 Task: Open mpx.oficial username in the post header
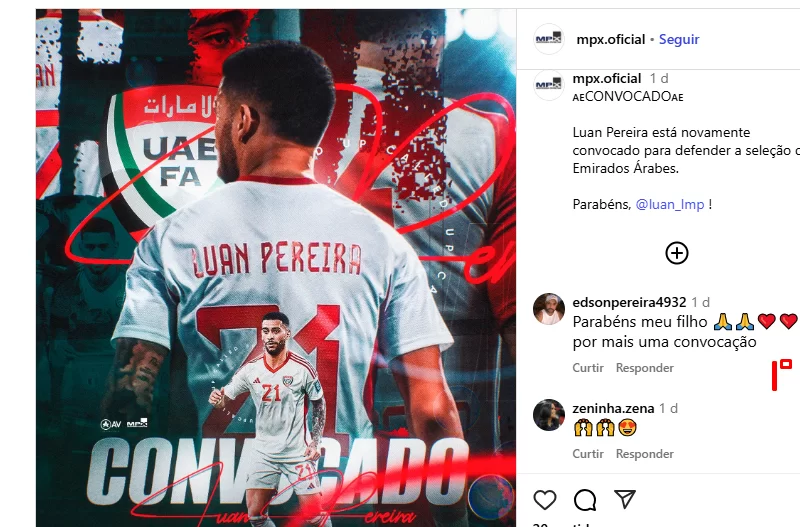(x=610, y=39)
